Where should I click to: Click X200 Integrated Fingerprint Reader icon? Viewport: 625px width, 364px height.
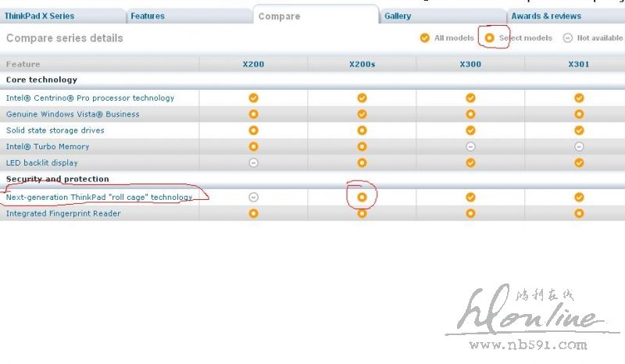(253, 213)
